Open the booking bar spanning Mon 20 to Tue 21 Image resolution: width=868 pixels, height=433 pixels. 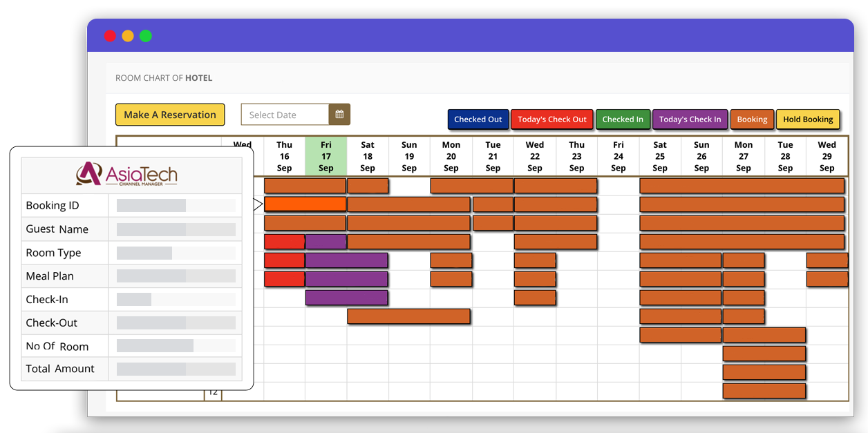pos(472,185)
